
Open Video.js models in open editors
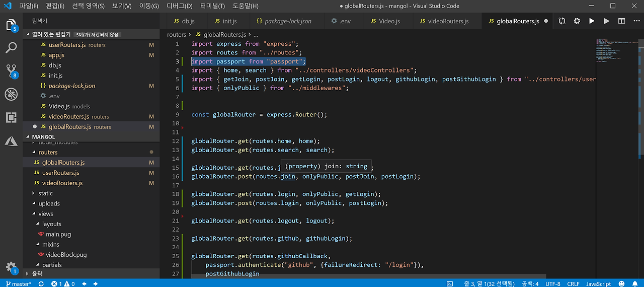[91, 106]
